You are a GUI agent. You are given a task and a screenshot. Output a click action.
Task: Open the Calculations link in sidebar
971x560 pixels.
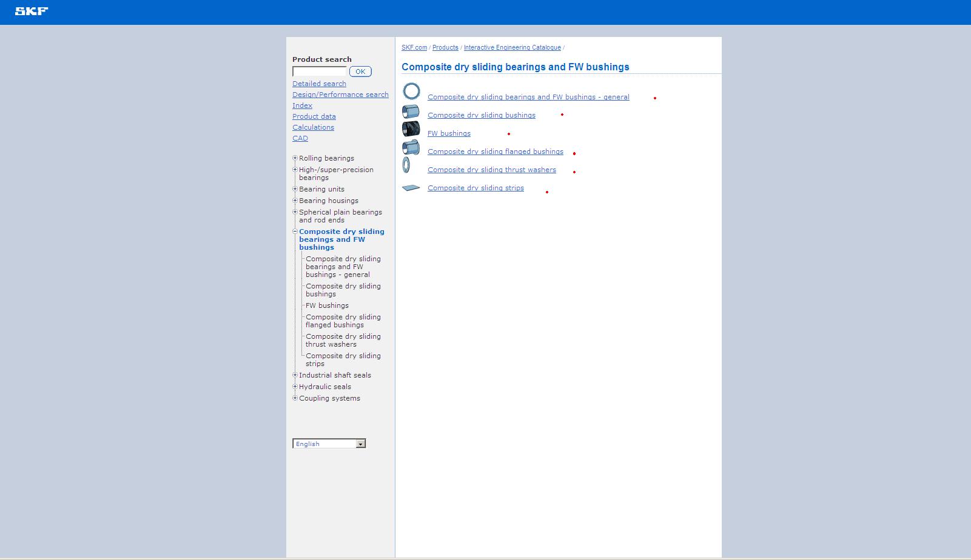[313, 127]
